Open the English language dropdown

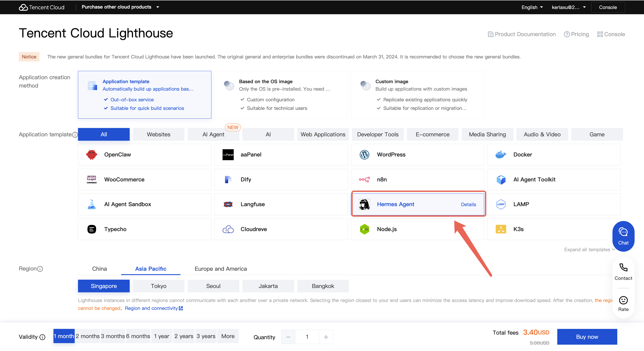click(x=532, y=7)
